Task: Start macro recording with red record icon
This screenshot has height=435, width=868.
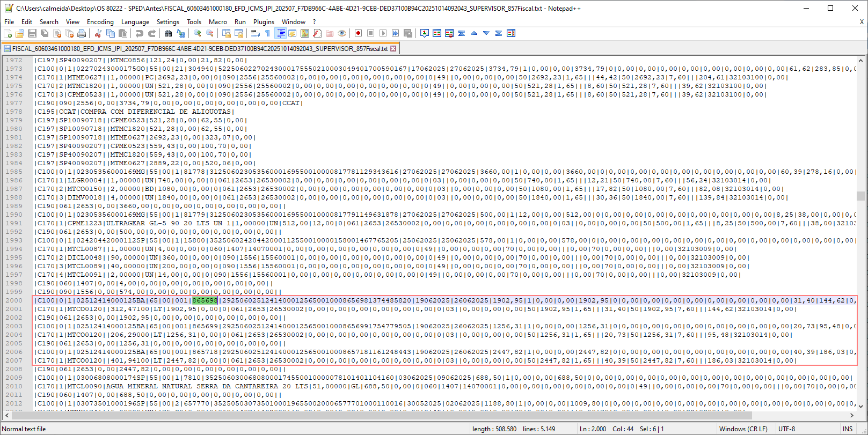Action: 358,33
